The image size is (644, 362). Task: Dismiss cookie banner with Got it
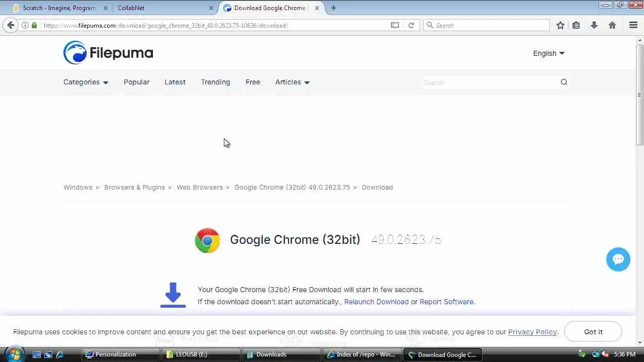coord(593,332)
